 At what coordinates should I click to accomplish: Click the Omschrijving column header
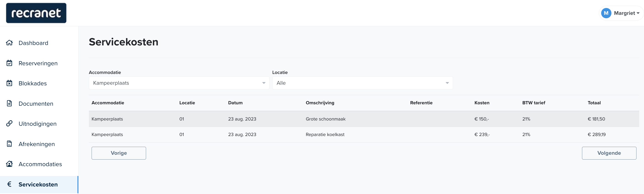[x=320, y=103]
